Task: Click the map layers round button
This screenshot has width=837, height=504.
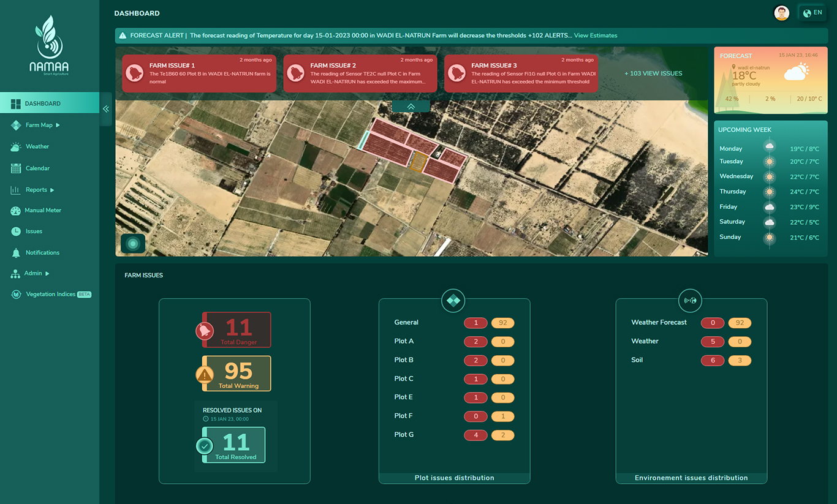Action: click(x=133, y=244)
